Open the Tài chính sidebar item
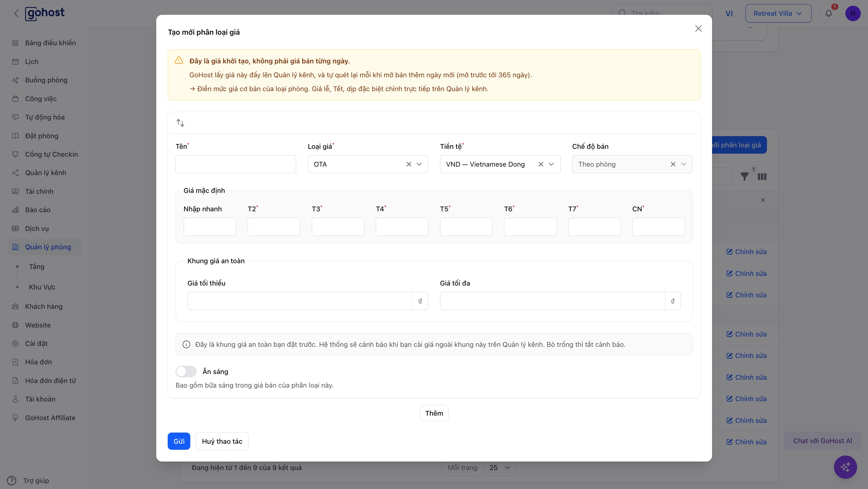The width and height of the screenshot is (868, 489). pos(44,191)
